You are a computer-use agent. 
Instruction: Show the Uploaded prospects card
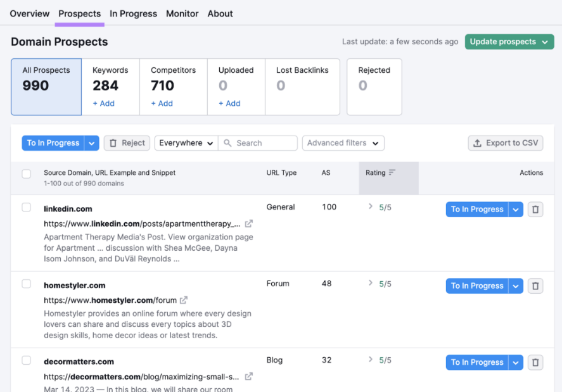[236, 87]
